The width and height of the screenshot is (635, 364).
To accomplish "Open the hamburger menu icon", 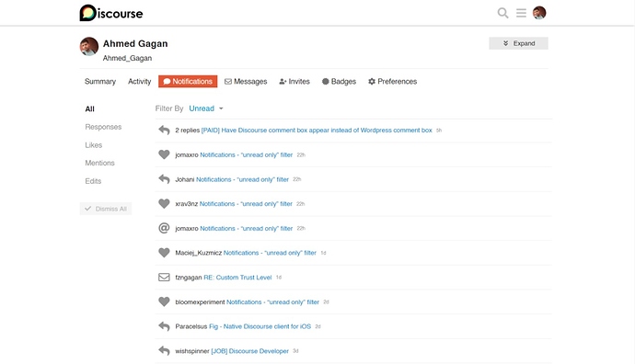I will click(x=521, y=13).
